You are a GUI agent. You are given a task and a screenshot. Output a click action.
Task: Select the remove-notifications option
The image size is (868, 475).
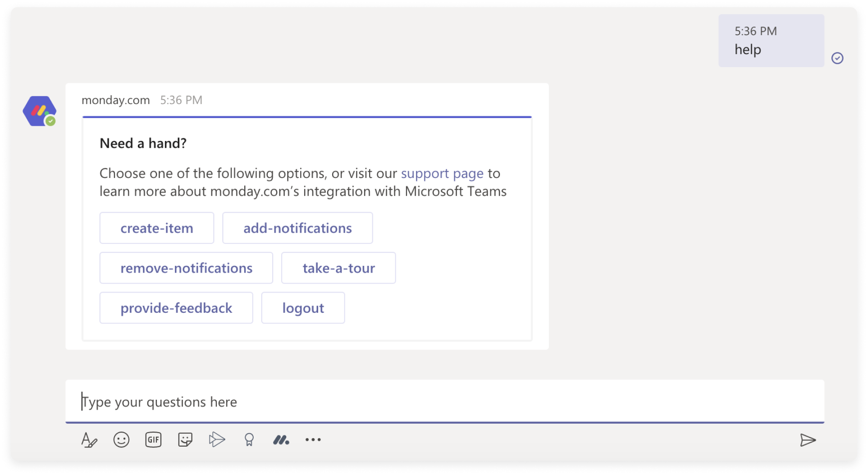pyautogui.click(x=186, y=268)
